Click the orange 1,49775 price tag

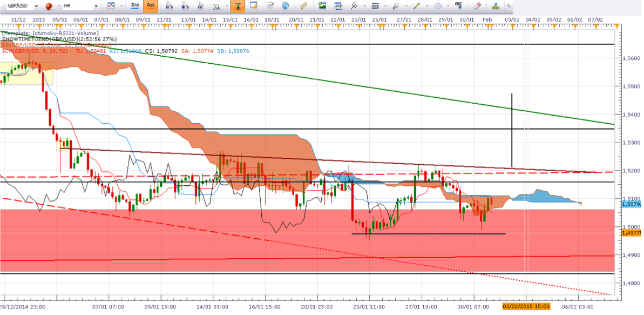click(x=631, y=233)
